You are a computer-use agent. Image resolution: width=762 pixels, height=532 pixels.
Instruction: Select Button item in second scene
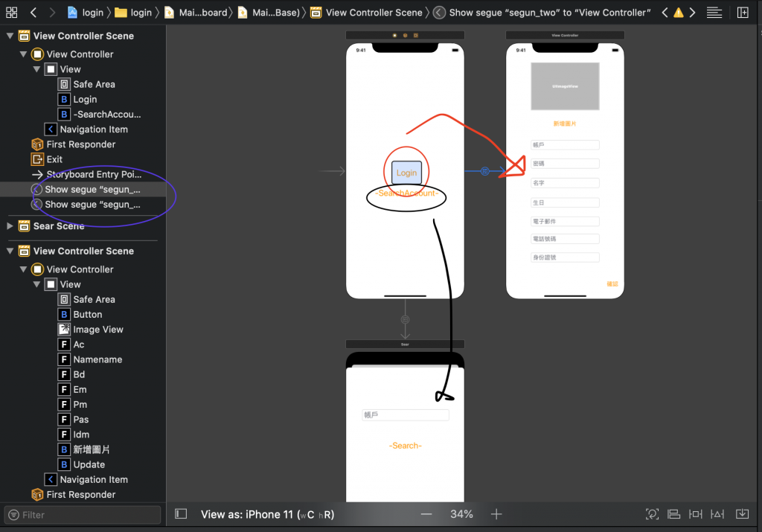coord(80,314)
